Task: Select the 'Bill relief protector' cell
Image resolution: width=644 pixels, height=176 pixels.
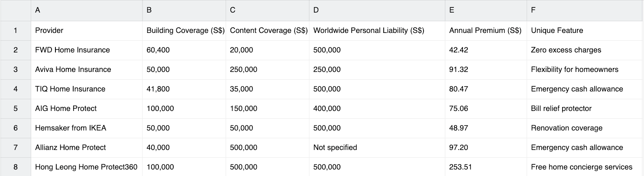Action: coord(585,108)
